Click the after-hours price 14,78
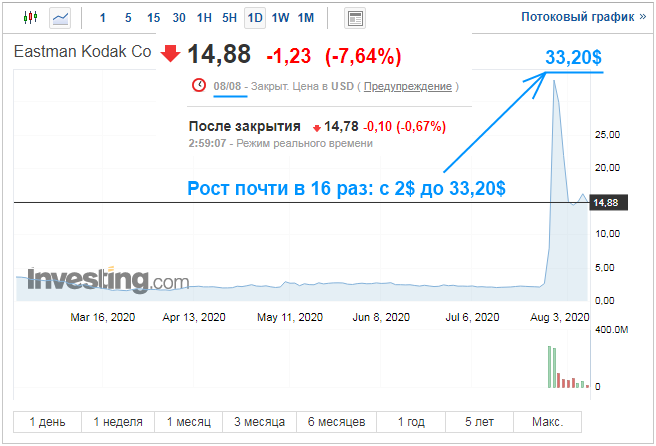The image size is (656, 446). tap(341, 126)
